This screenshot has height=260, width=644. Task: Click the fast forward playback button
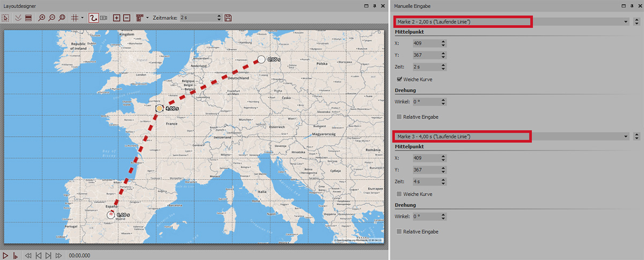coord(58,256)
